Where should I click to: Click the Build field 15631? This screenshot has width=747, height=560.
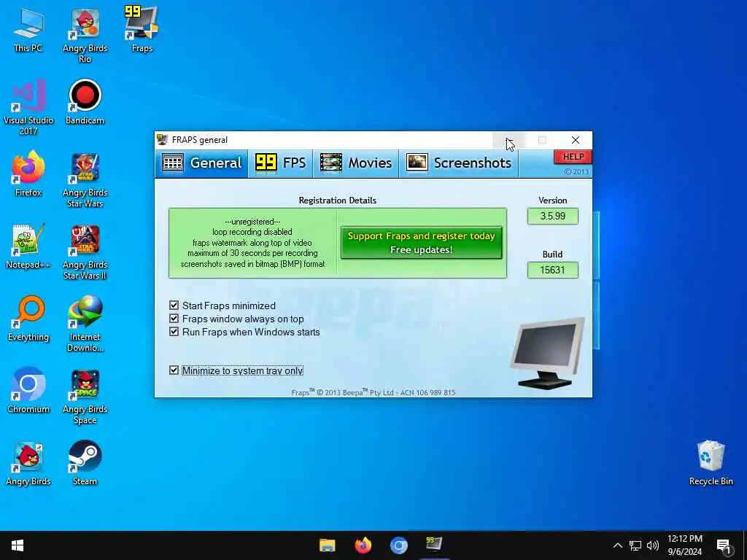tap(553, 270)
